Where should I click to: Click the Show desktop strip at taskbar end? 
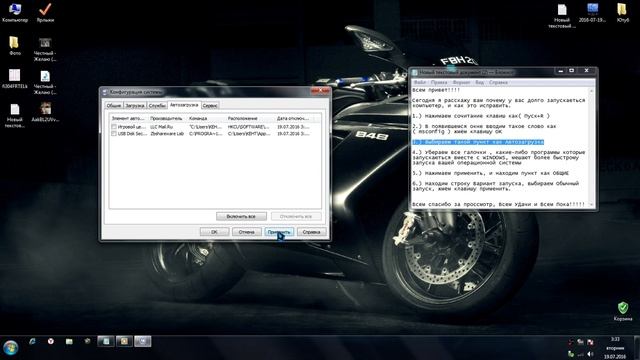point(637,348)
